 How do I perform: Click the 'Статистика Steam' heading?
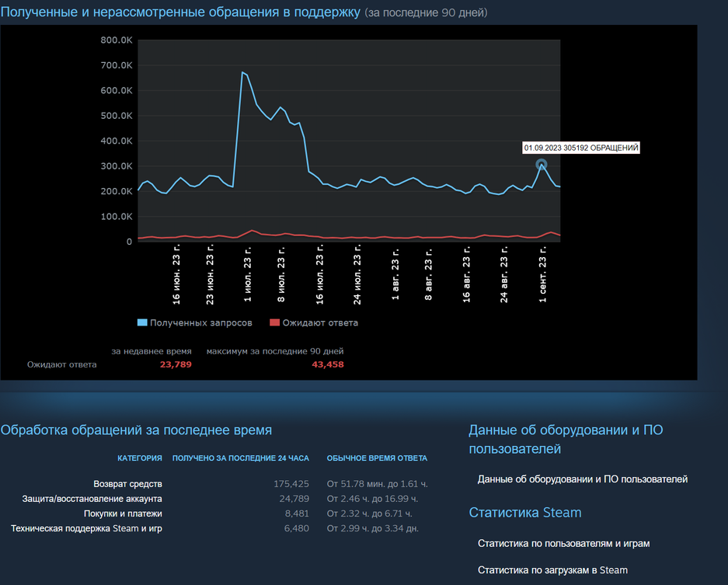point(525,513)
